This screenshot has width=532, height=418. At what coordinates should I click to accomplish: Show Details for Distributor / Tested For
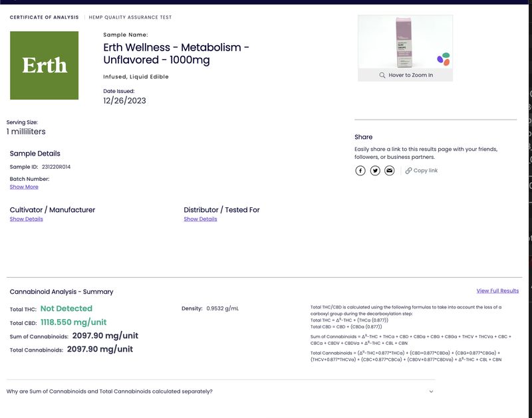pyautogui.click(x=201, y=219)
